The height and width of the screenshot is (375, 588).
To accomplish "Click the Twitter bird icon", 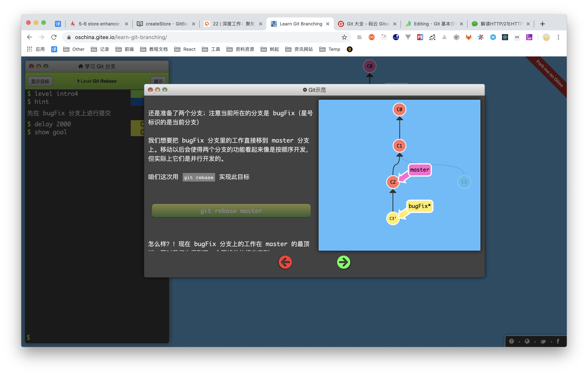I will point(543,341).
